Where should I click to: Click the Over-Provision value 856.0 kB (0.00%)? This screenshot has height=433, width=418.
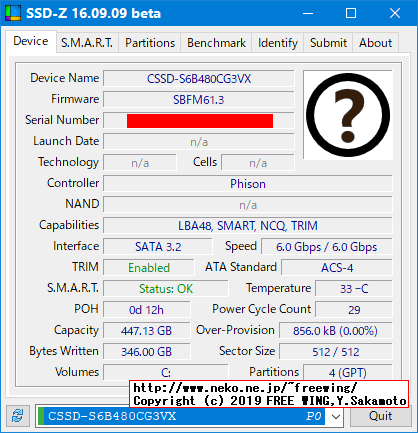coord(335,331)
